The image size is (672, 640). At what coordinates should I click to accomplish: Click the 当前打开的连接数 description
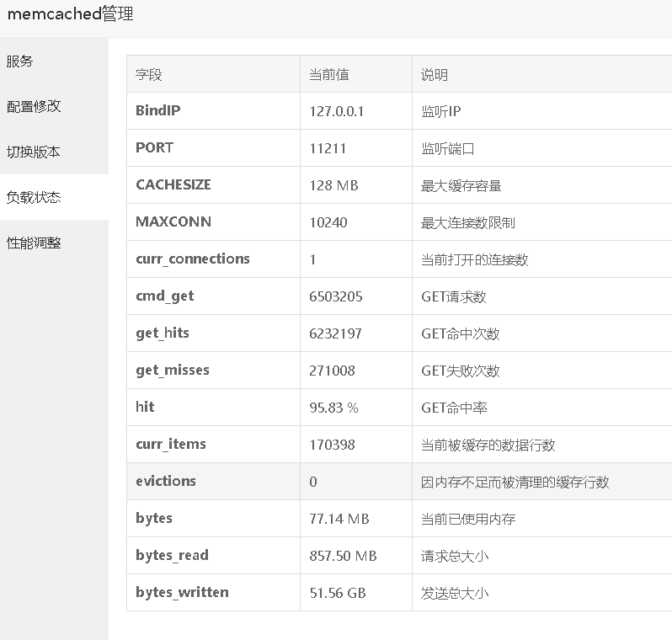click(474, 259)
